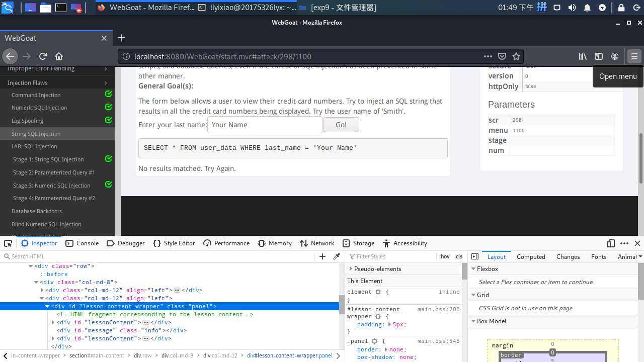The height and width of the screenshot is (362, 644).
Task: Select div.col-md-8 in breadcrumbs
Action: (x=177, y=355)
